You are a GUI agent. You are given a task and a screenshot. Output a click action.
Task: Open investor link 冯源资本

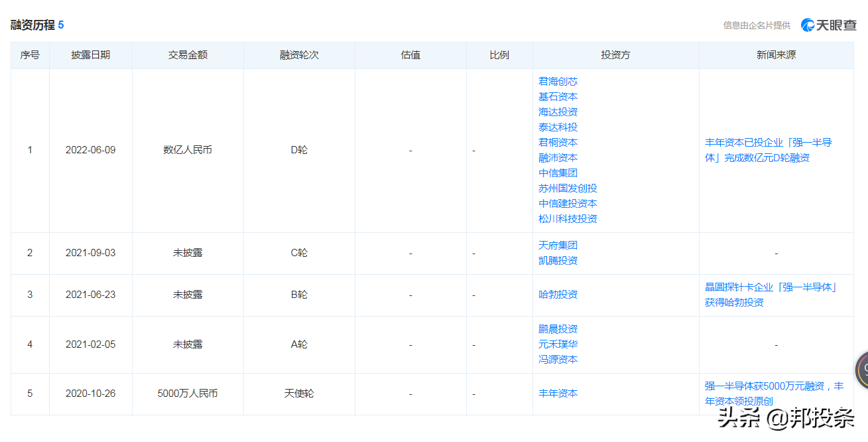point(558,359)
